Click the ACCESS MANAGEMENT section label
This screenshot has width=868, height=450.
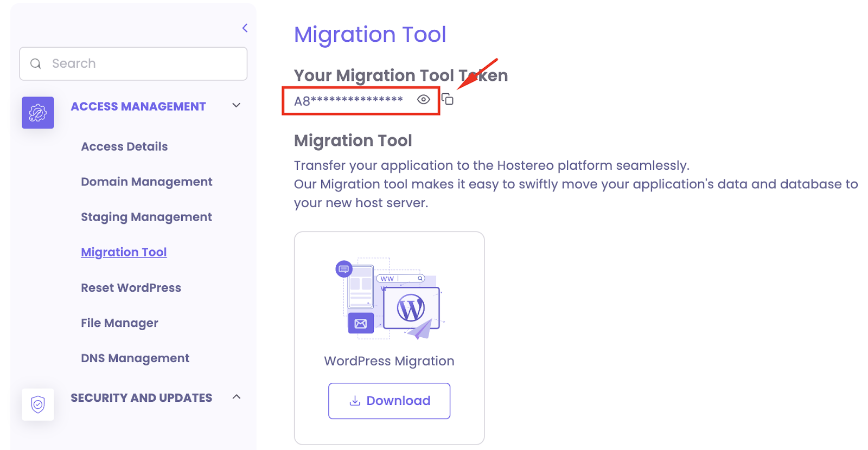[138, 106]
